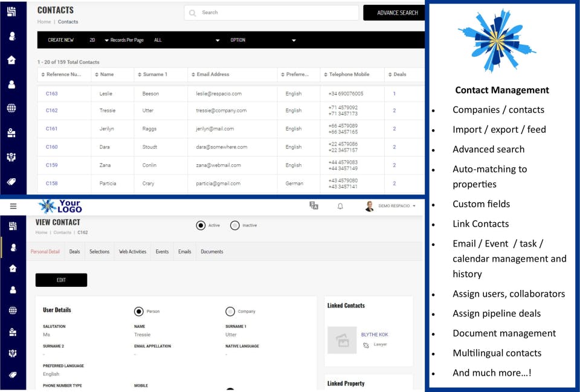Open contact reference C162 link
Image resolution: width=580 pixels, height=392 pixels.
(51, 110)
